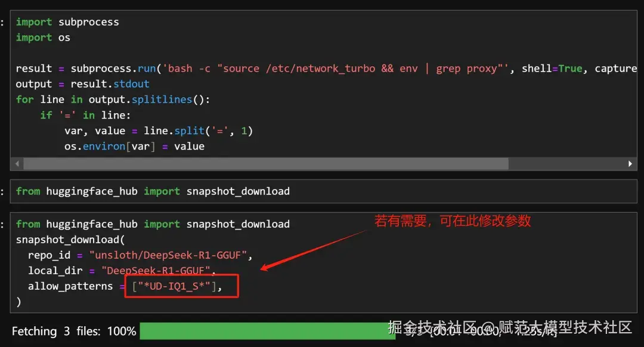Click the shell=True argument

pos(552,68)
